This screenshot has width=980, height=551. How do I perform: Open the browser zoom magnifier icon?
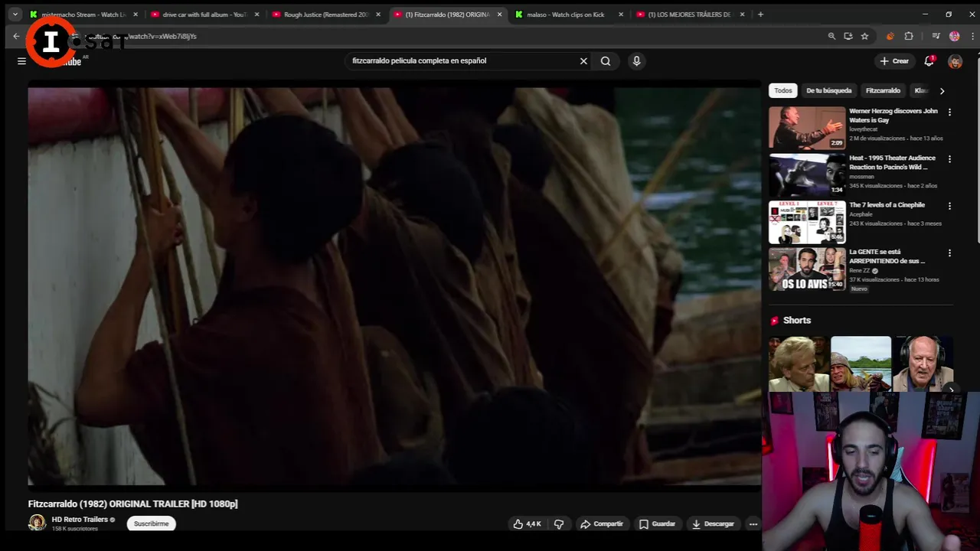(831, 36)
